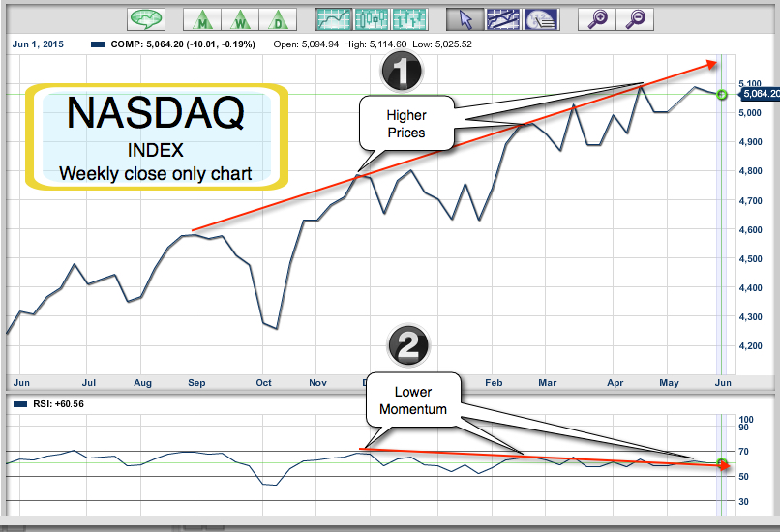Click the 5,000 price axis label
Screen dimensions: 780x532
pos(750,113)
